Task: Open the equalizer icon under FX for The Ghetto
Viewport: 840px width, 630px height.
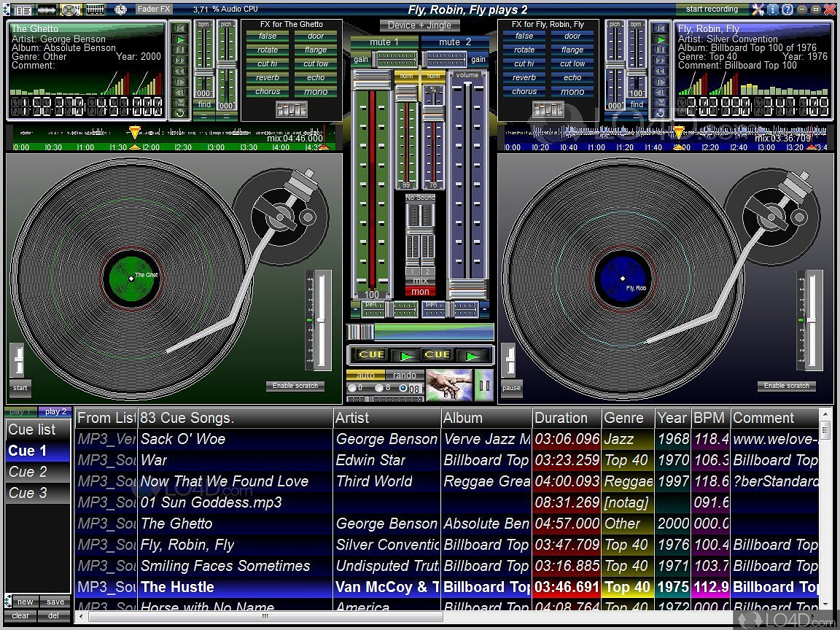Action: (x=291, y=109)
